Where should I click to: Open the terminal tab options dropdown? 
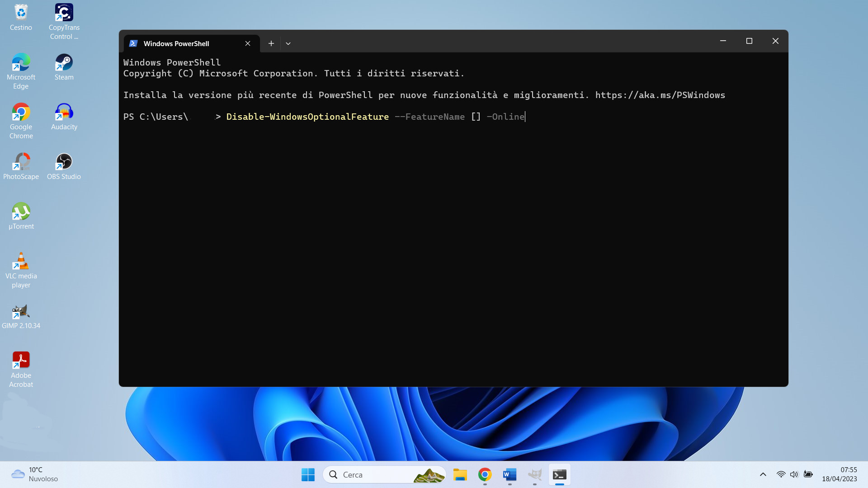(288, 43)
